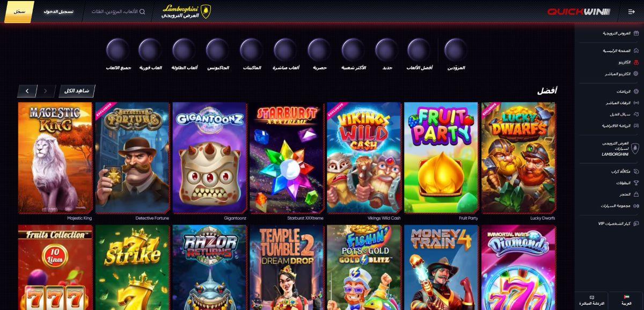This screenshot has height=310, width=644.
Task: Collapse the sidebar with the hamburger arrow icon
Action: 631,12
